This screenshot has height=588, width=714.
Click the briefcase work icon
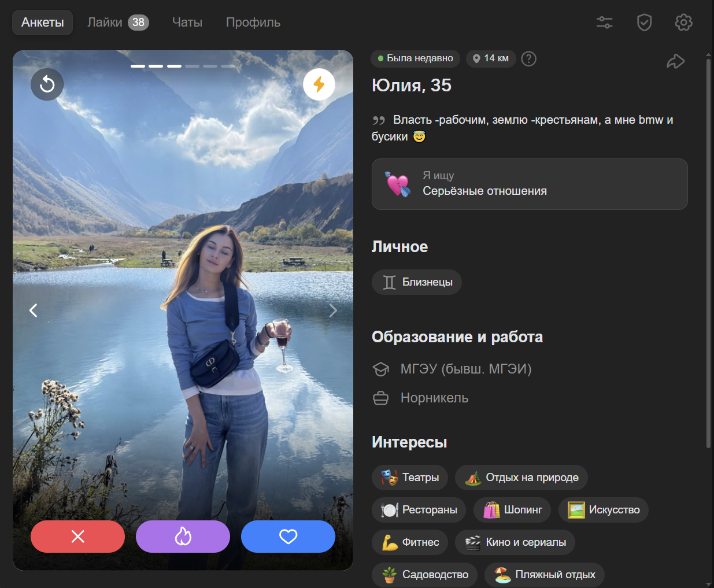[x=381, y=398]
